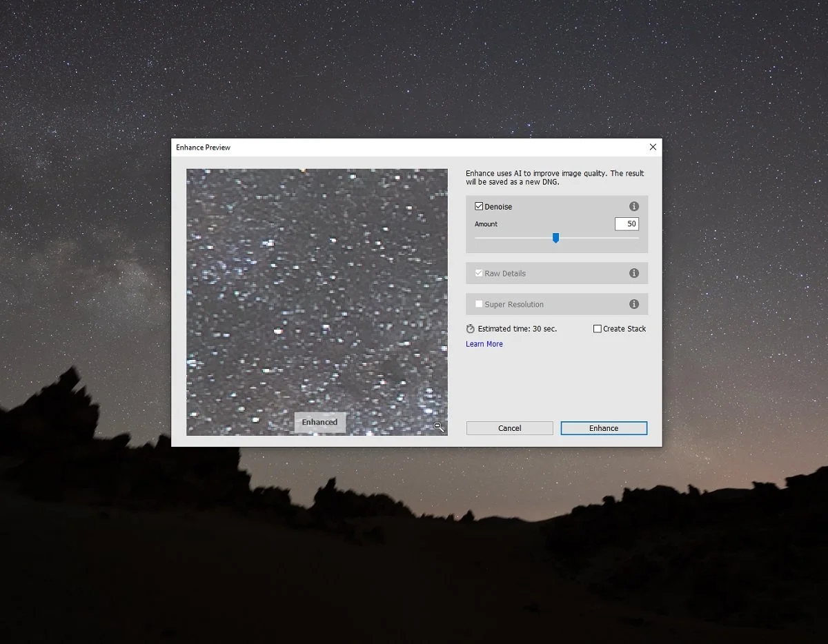Open the Learn More link
Image resolution: width=828 pixels, height=644 pixels.
484,343
